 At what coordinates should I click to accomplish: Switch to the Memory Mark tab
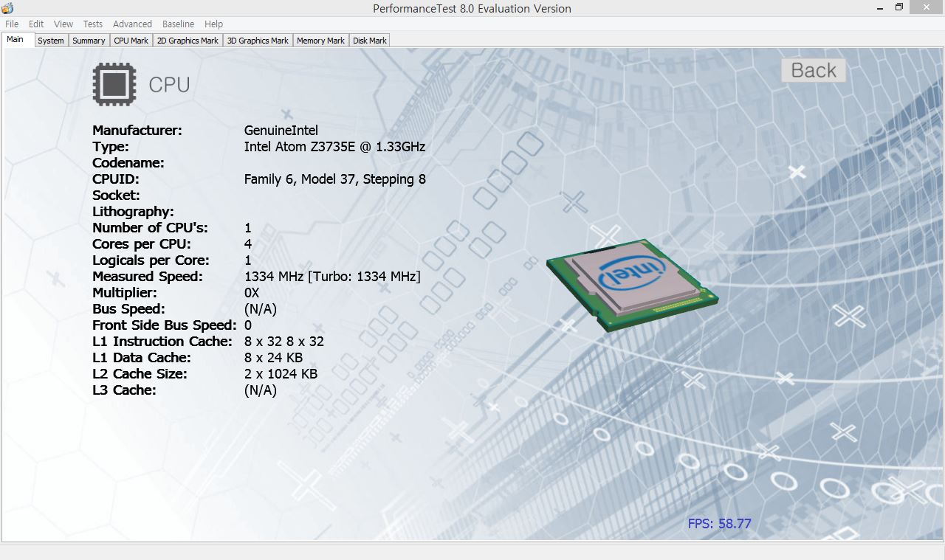(x=320, y=41)
